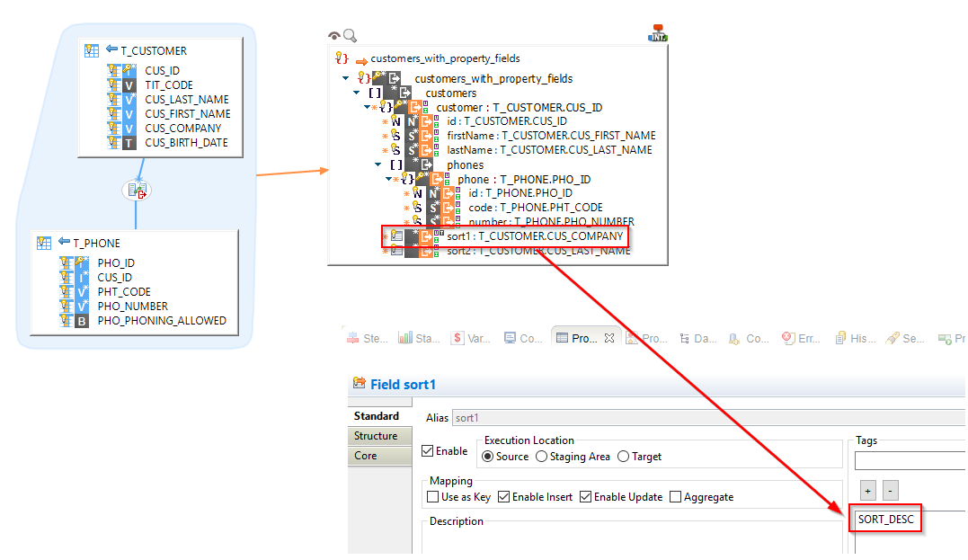Viewport: 968px width, 560px height.
Task: Click the key icon beside CUS_ID column
Action: click(115, 70)
